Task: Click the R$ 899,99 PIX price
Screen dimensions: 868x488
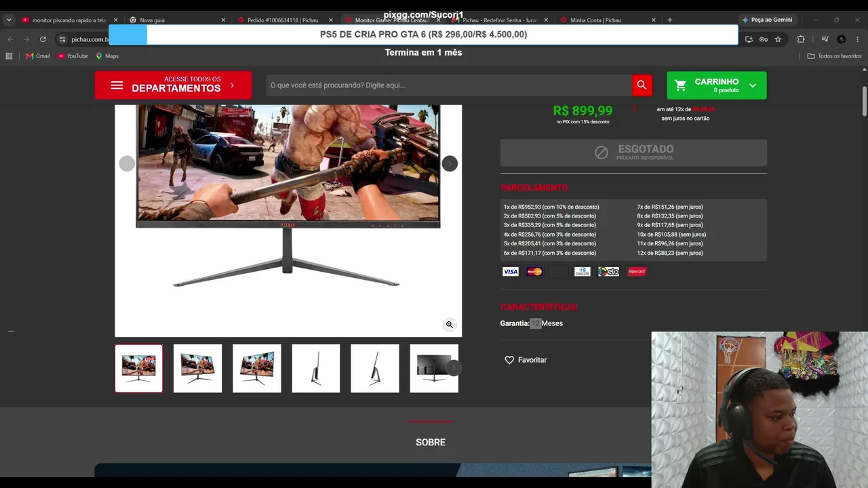Action: pos(583,110)
